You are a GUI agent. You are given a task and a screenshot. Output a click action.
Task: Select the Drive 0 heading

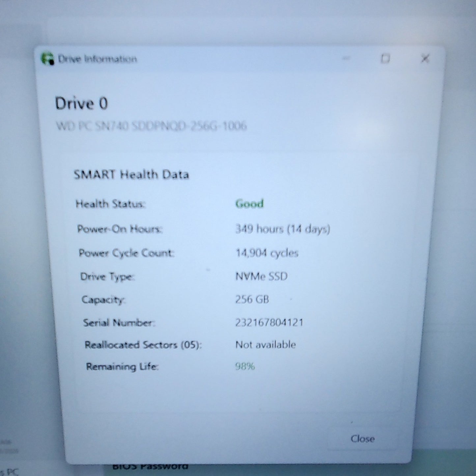pyautogui.click(x=81, y=103)
